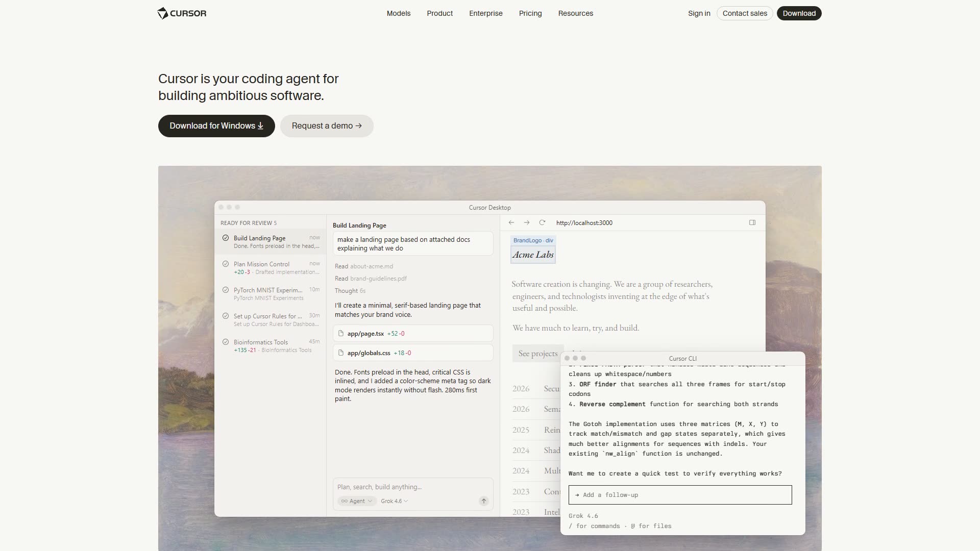Open the Grok 4.6 model dropdown
This screenshot has height=551, width=980.
tap(394, 501)
